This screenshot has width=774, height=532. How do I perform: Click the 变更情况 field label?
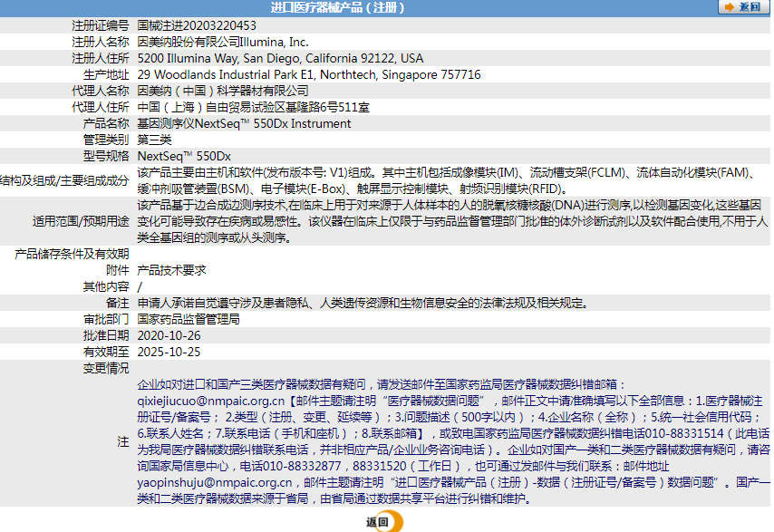106,368
